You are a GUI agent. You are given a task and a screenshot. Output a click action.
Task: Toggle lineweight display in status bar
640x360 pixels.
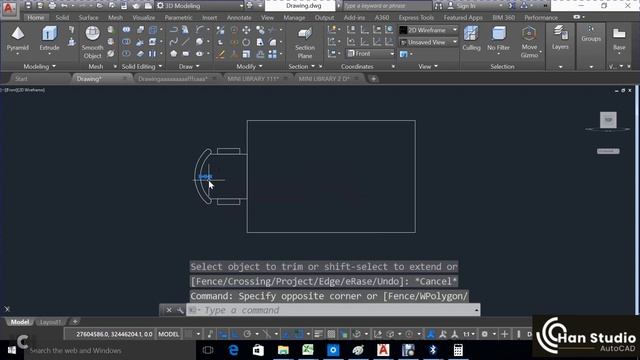[x=318, y=334]
